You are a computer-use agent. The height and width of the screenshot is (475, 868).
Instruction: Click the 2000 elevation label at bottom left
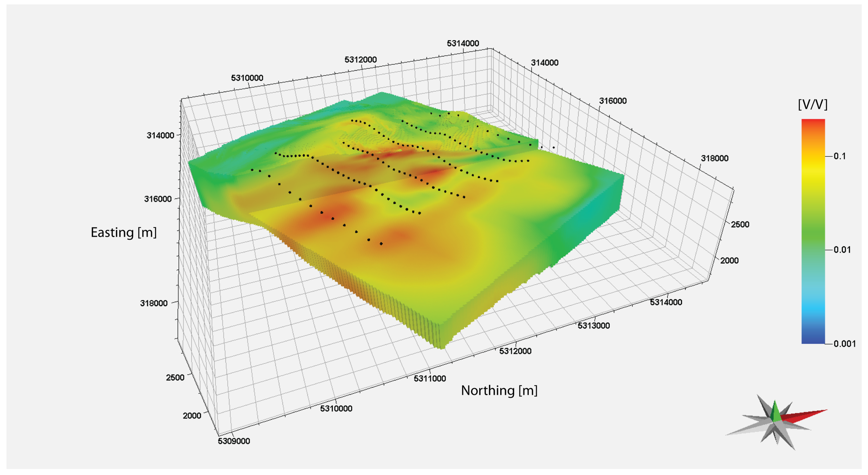192,415
